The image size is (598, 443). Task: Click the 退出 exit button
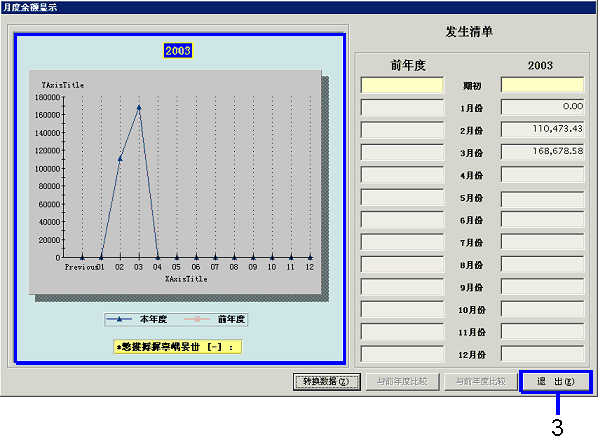point(555,381)
